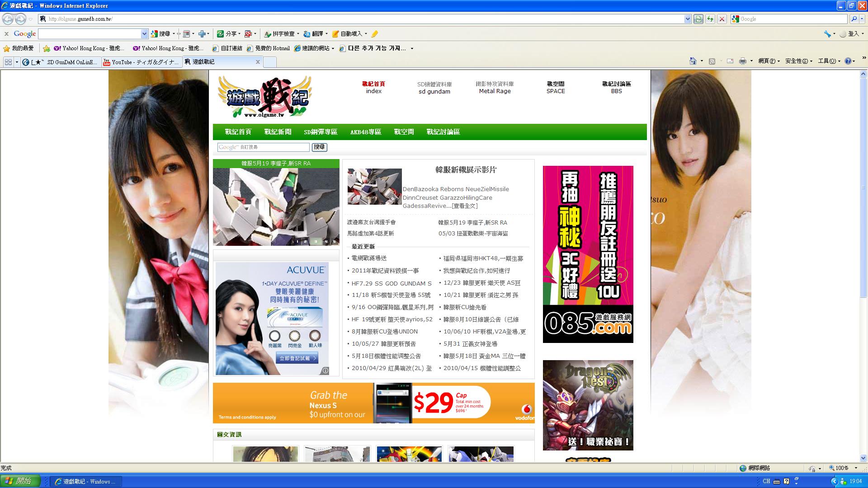This screenshot has width=868, height=488.
Task: Click the Stop loading red X icon
Action: pos(722,19)
